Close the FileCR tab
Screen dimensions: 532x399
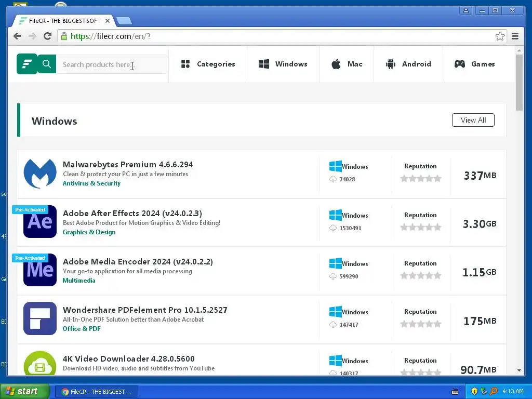(108, 21)
